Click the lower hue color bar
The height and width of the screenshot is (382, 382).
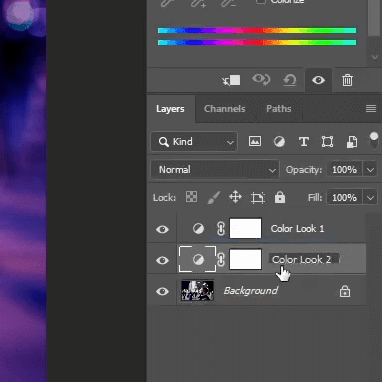[257, 42]
